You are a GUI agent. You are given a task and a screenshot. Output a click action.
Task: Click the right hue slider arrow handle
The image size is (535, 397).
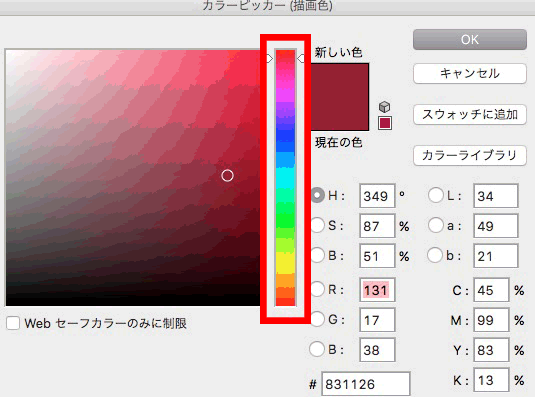click(x=301, y=59)
